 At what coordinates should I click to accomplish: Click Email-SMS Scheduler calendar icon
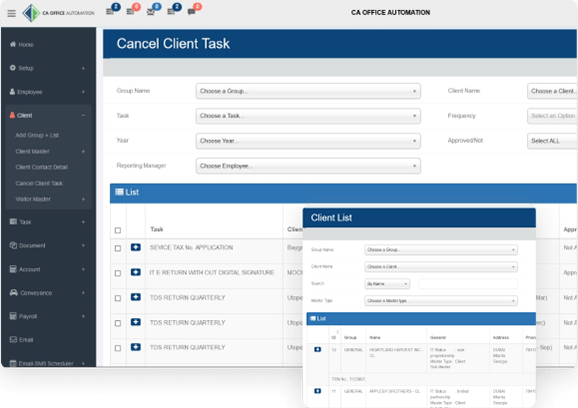click(x=13, y=363)
